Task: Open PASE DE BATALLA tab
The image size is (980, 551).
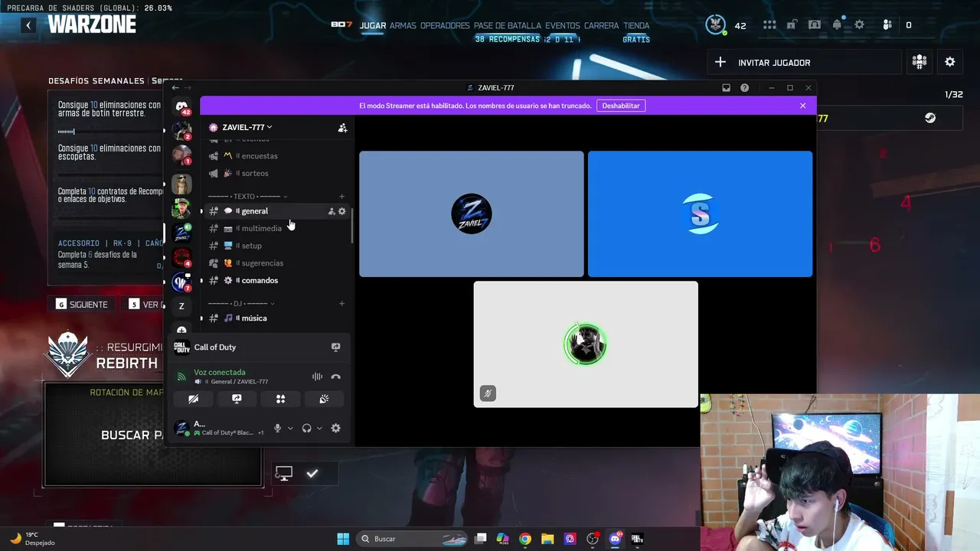Action: point(508,26)
